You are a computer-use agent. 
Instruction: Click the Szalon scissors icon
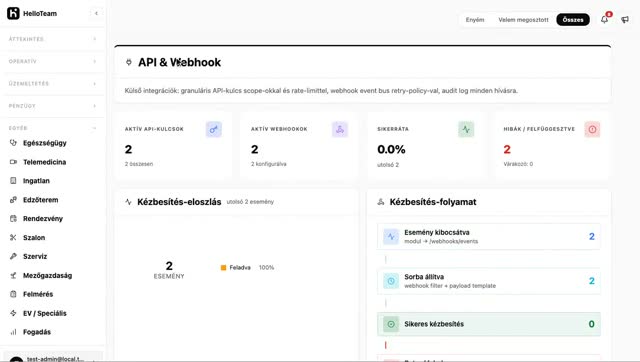click(13, 238)
